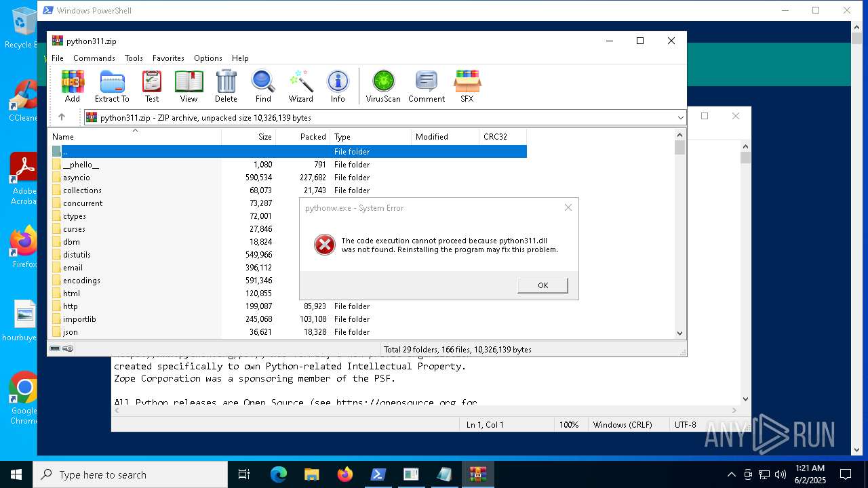The image size is (868, 488).
Task: Open Google Chrome desktop icon
Action: coord(23,399)
